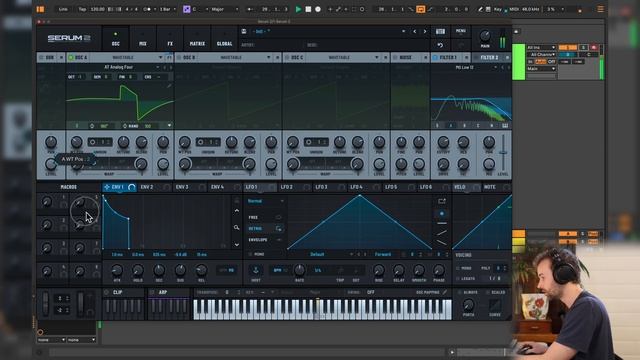Open the Forward LFO direction dropdown
640x360 pixels.
tap(384, 254)
